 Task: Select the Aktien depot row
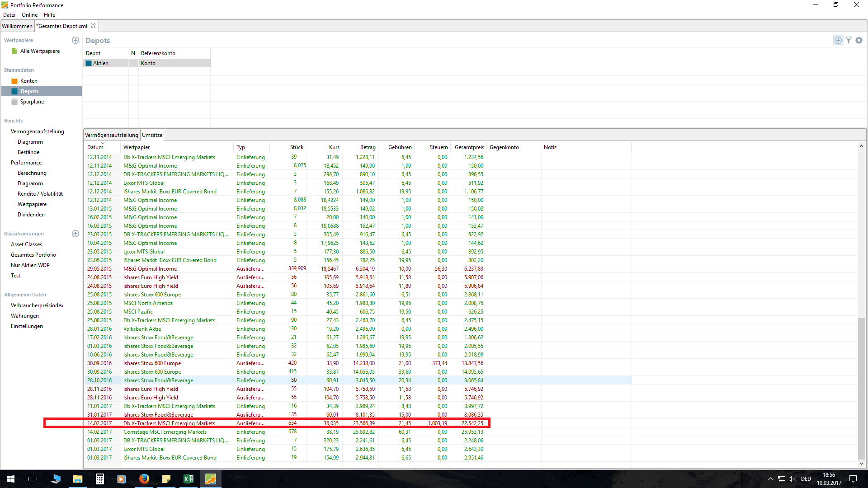101,63
